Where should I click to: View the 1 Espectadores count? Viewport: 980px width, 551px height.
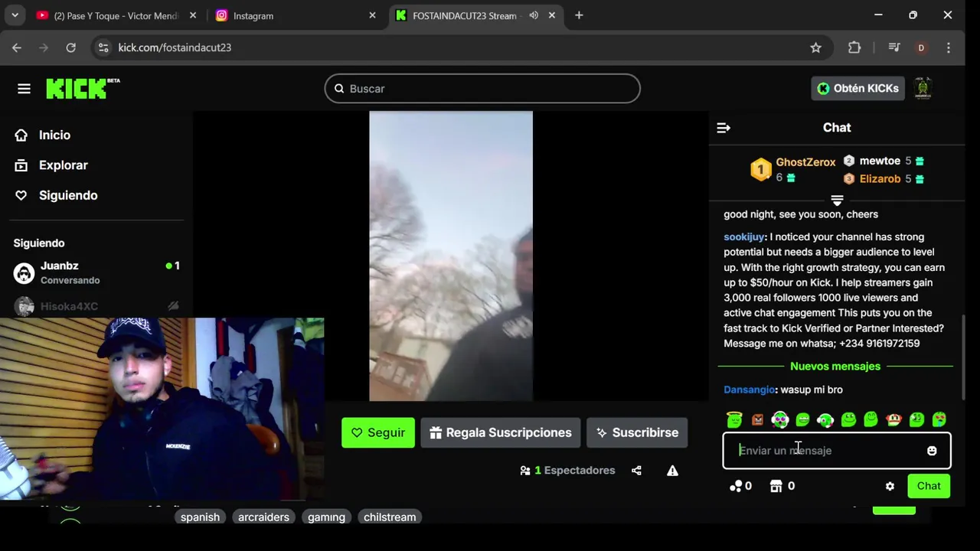pyautogui.click(x=567, y=471)
